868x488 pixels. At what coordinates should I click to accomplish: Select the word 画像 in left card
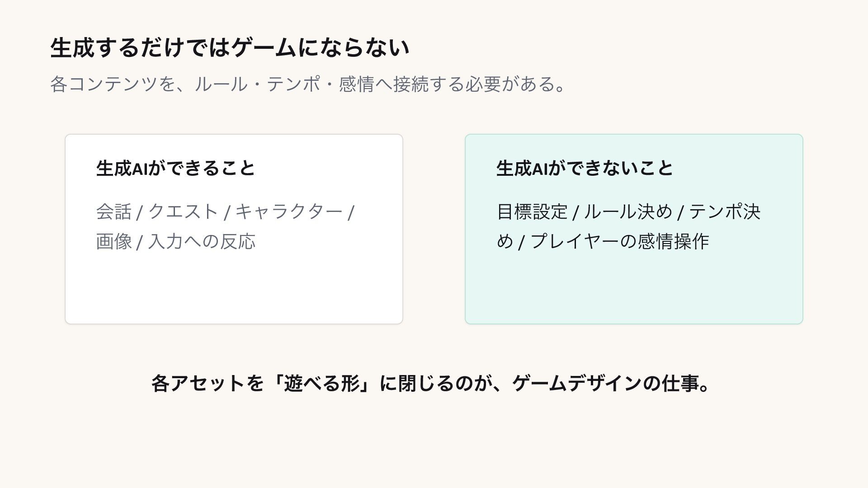(x=114, y=241)
